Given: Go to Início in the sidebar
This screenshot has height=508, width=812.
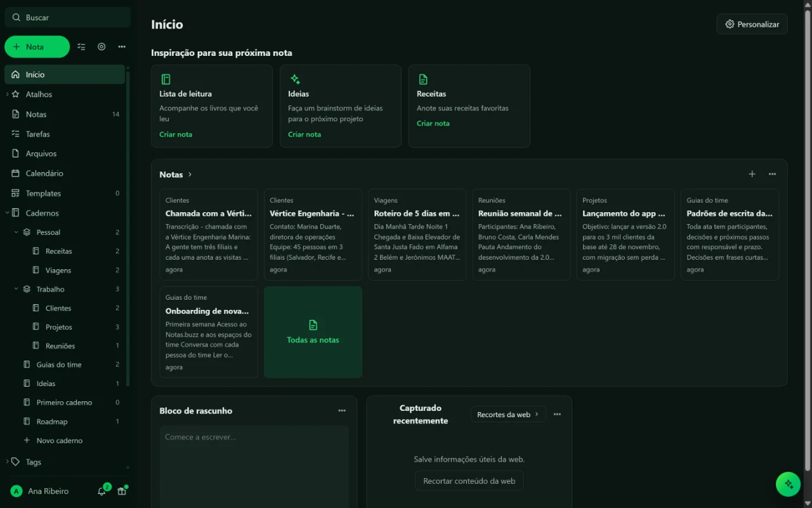Looking at the screenshot, I should (65, 74).
